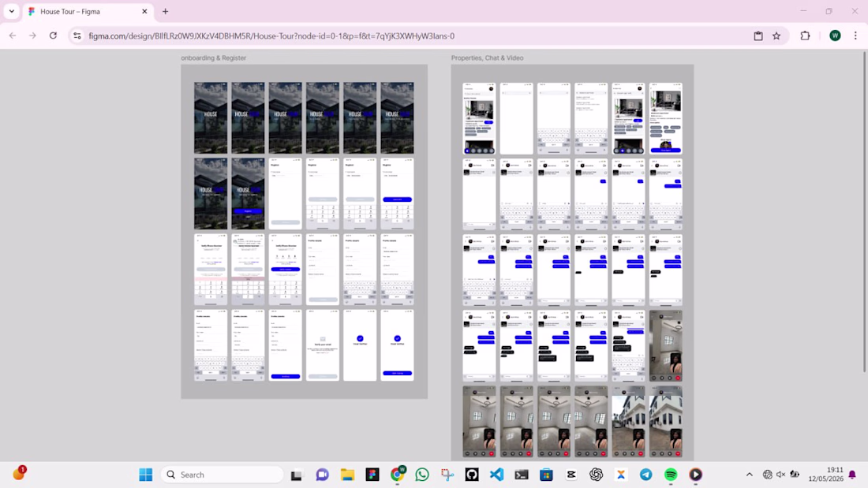Select the exterior house video call frame at bottom right

pos(666,422)
